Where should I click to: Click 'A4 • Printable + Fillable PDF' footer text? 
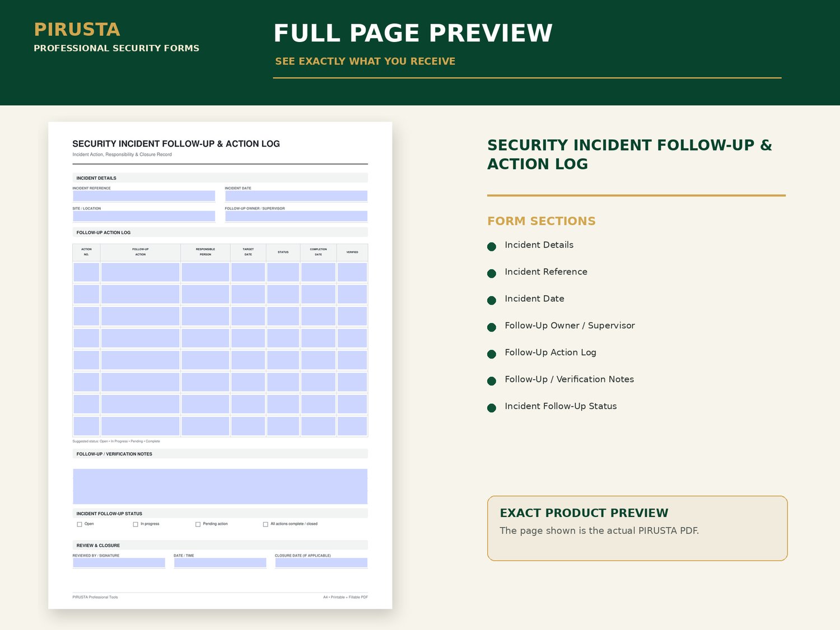[346, 597]
